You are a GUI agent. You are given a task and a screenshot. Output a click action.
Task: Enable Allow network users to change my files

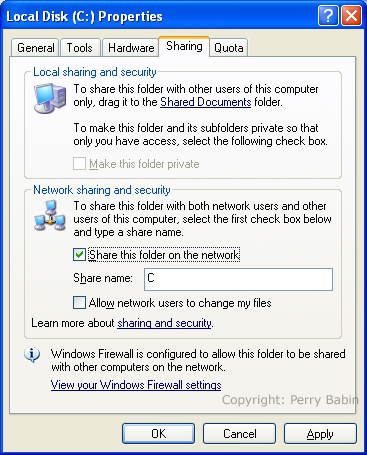tap(79, 303)
